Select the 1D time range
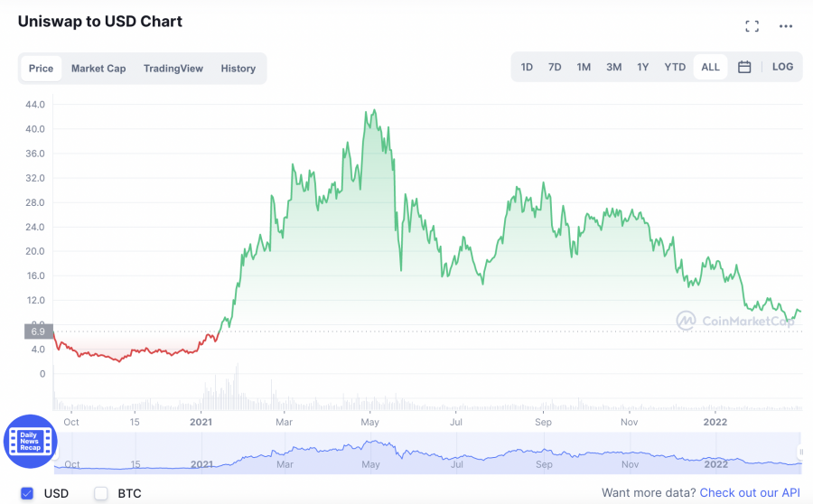The image size is (813, 504). 527,67
